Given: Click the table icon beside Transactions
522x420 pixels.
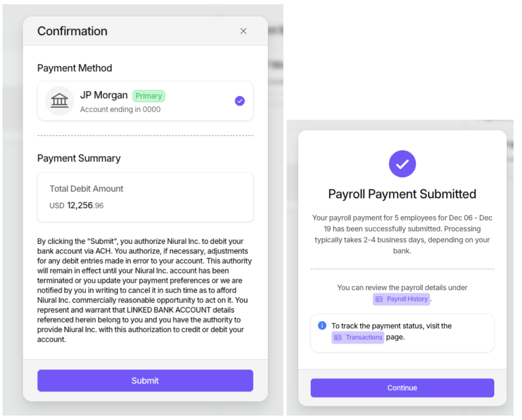Looking at the screenshot, I should click(x=338, y=337).
